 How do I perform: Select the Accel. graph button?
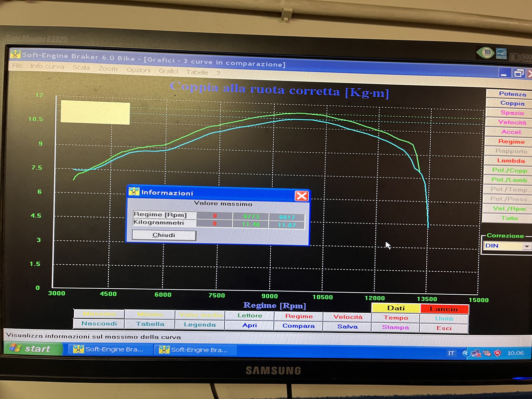tap(512, 132)
